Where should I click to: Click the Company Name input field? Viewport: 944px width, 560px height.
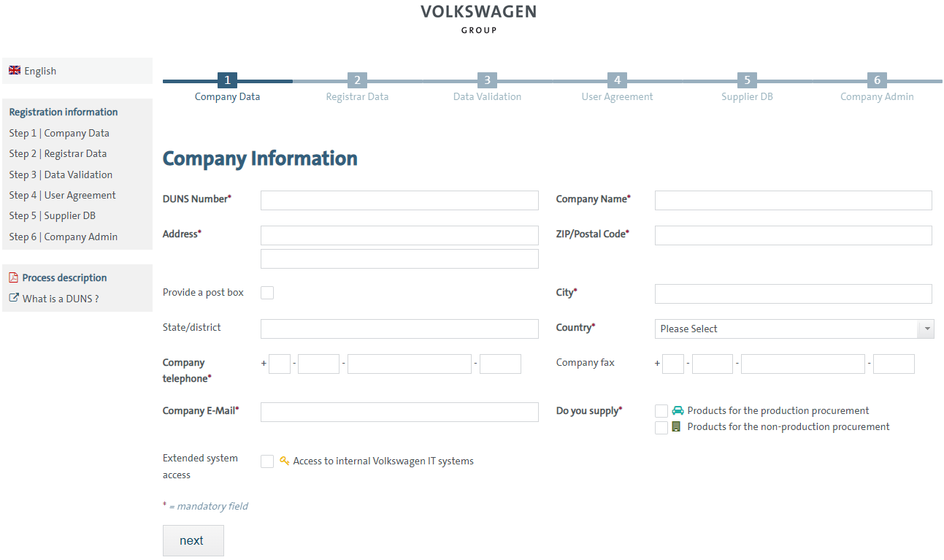pyautogui.click(x=794, y=201)
